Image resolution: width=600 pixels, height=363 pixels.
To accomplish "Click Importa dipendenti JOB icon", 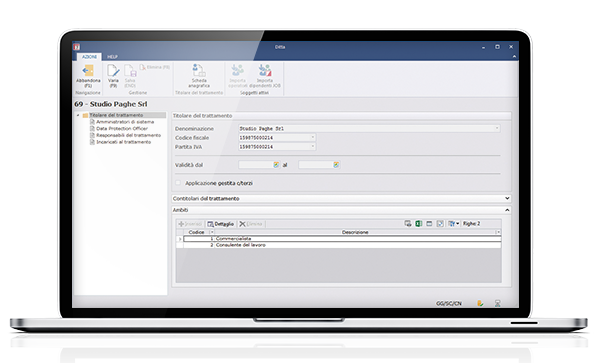I will (265, 70).
